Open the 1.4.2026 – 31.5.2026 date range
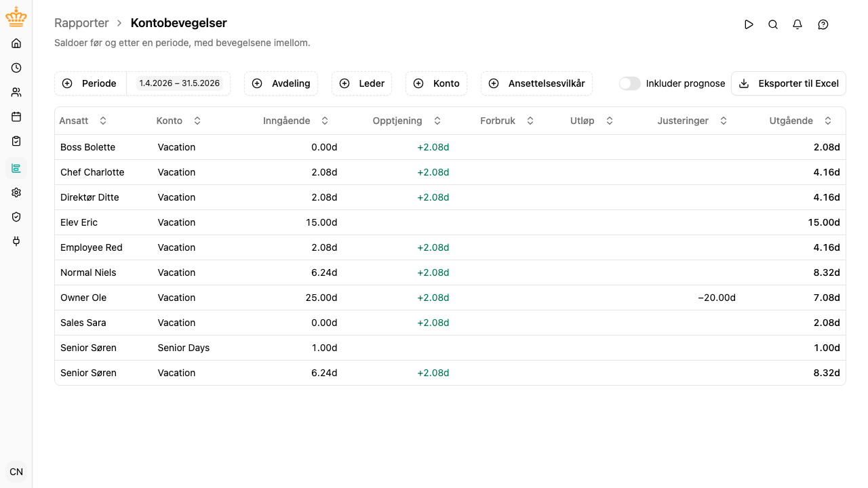This screenshot has height=488, width=868. coord(180,83)
